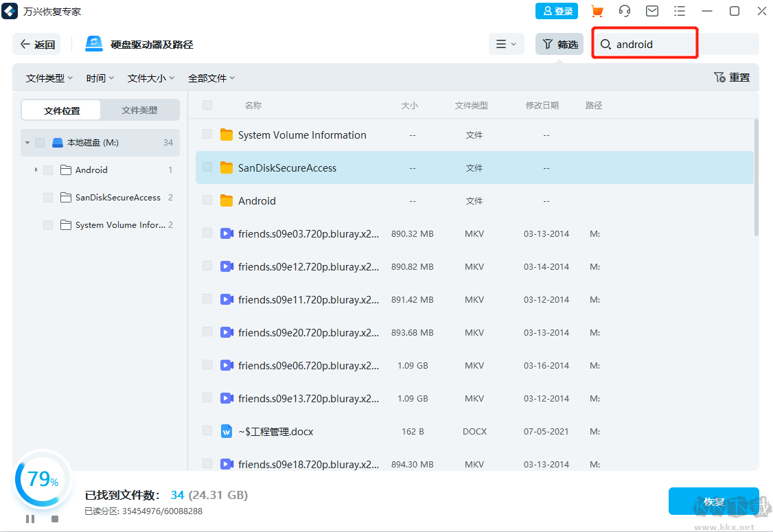This screenshot has height=532, width=773.
Task: Switch to the 文件类型 tab
Action: coord(139,110)
